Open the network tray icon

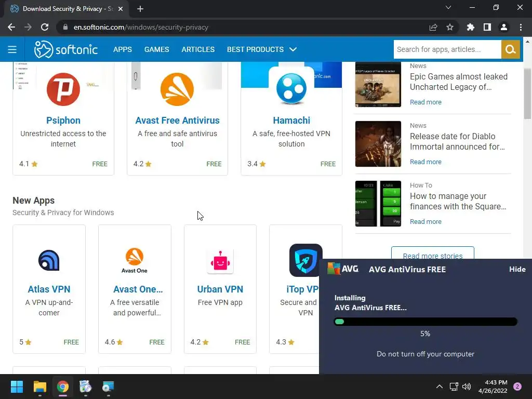pyautogui.click(x=454, y=387)
